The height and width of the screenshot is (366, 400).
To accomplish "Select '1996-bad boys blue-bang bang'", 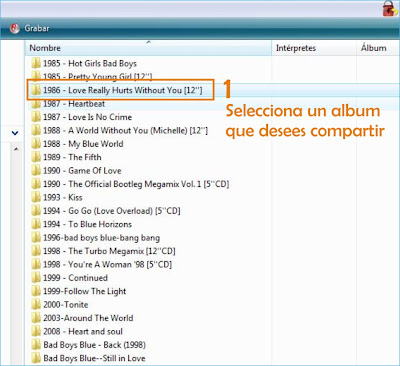I will click(x=101, y=238).
